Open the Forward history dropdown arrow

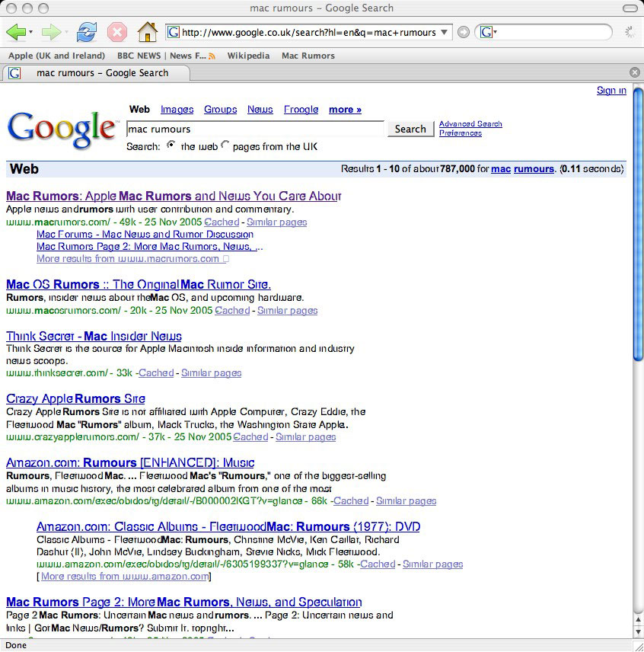coord(66,32)
